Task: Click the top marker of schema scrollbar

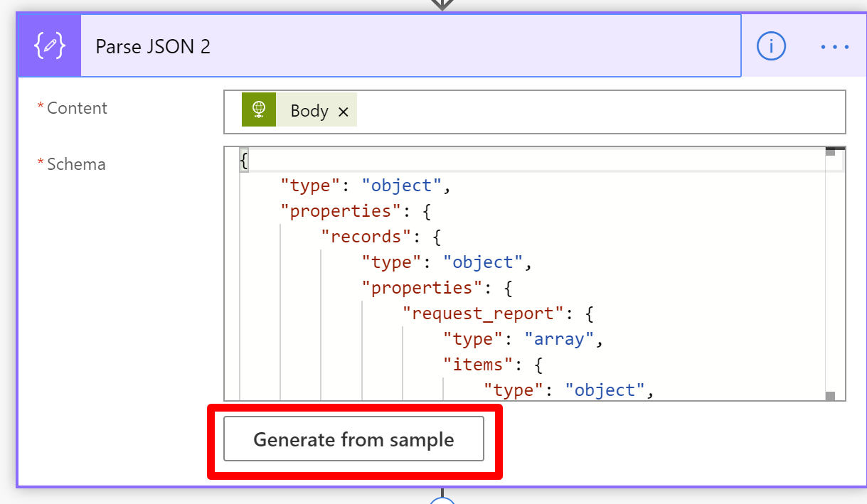Action: [830, 151]
